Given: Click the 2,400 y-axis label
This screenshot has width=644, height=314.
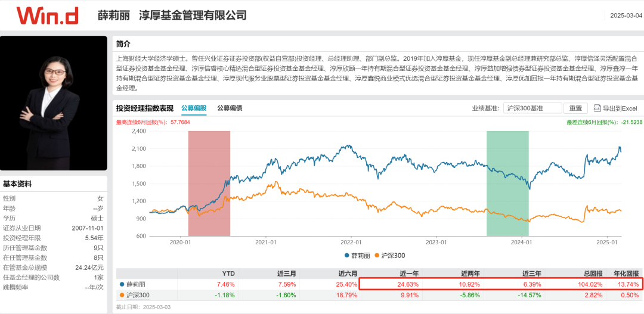Looking at the screenshot, I should (x=139, y=131).
